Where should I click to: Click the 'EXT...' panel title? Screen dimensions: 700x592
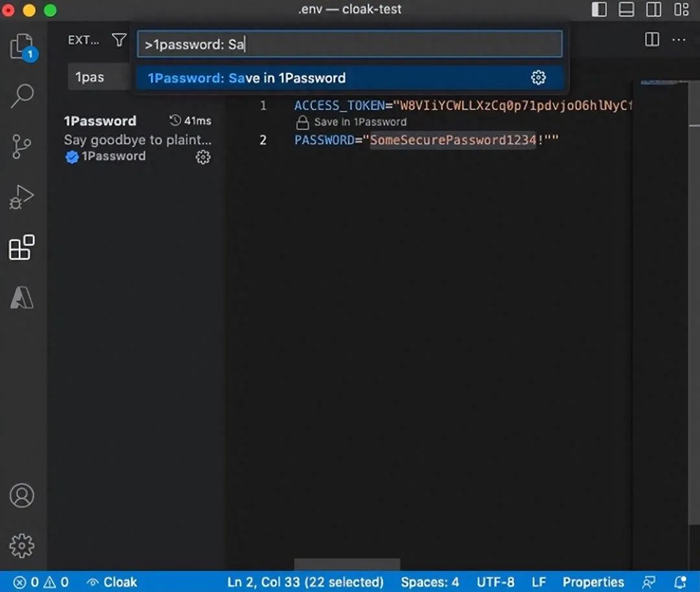point(84,40)
